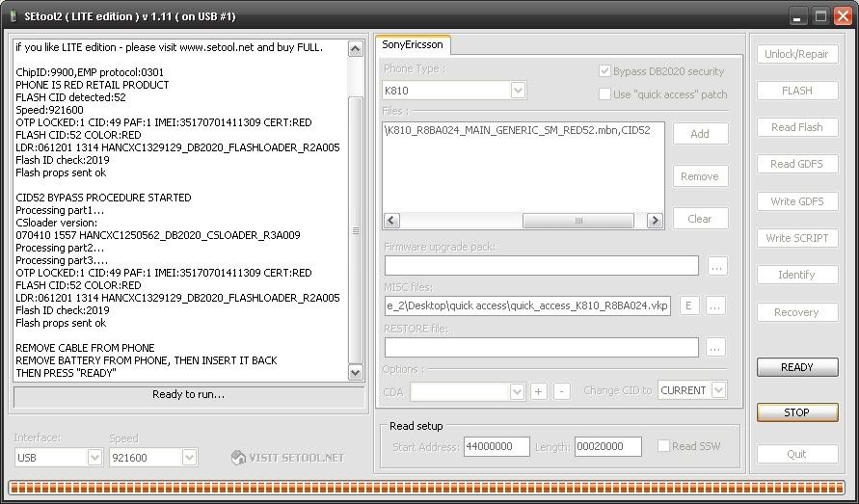The height and width of the screenshot is (504, 859).
Task: Click the bottom orange progress bar
Action: pyautogui.click(x=427, y=487)
